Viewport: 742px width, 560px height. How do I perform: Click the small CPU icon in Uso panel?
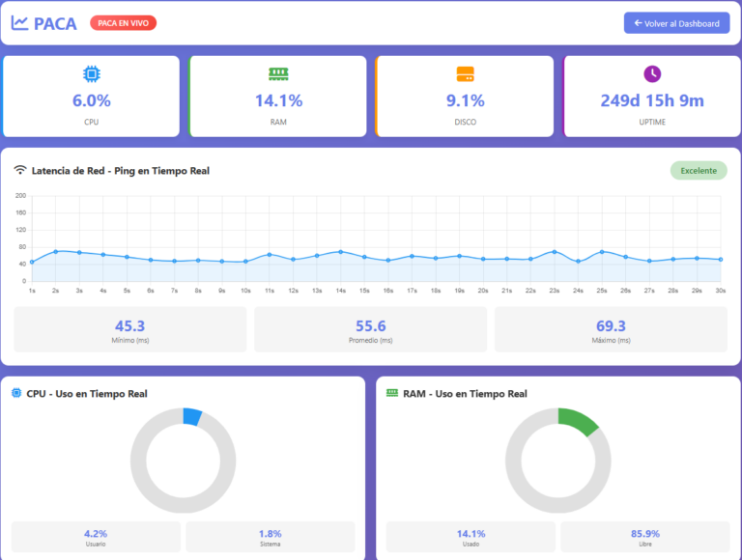point(16,394)
